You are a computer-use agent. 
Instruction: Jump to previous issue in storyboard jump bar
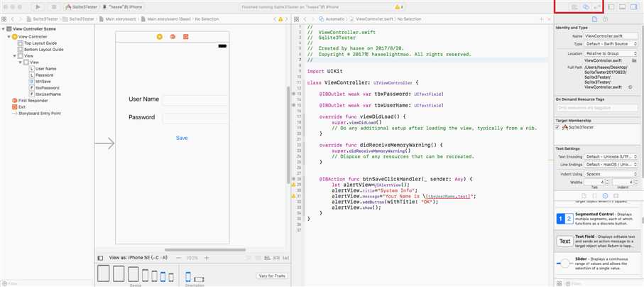275,19
